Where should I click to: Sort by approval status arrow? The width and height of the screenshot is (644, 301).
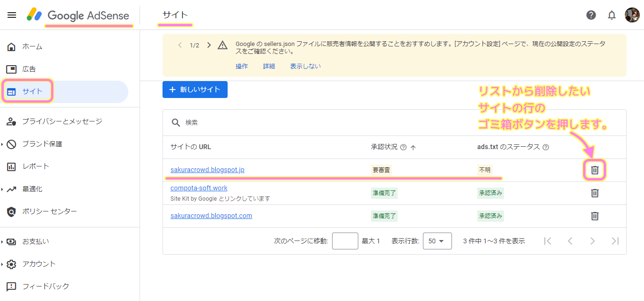(x=413, y=147)
